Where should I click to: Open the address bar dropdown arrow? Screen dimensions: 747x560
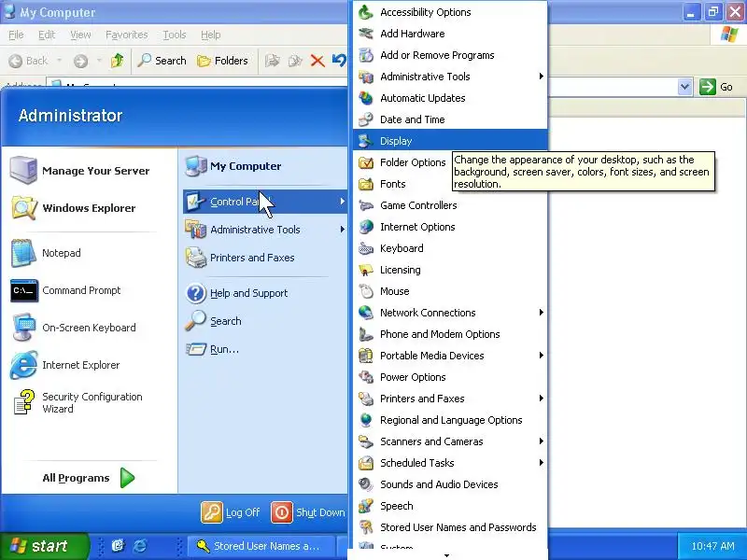[685, 87]
